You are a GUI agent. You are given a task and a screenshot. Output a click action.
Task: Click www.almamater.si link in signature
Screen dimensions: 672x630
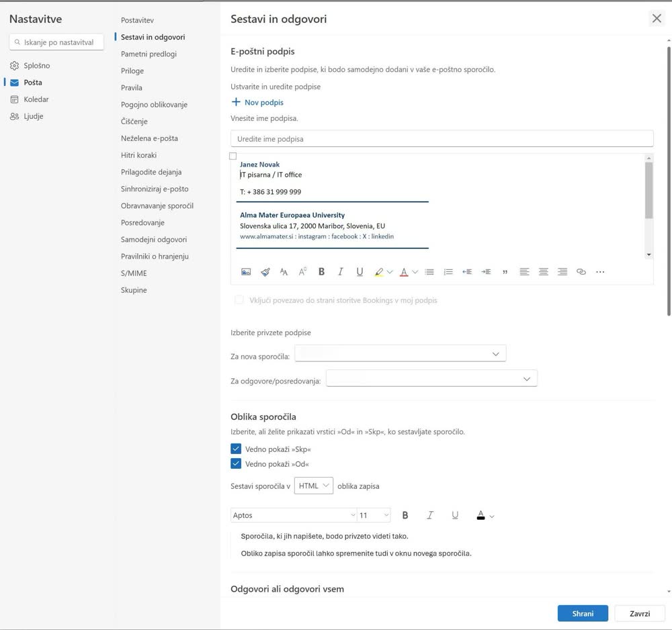click(x=267, y=236)
